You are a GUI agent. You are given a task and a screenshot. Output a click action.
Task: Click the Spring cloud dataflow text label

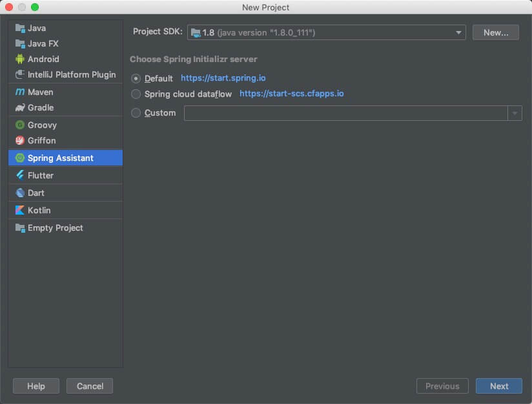[x=188, y=94]
